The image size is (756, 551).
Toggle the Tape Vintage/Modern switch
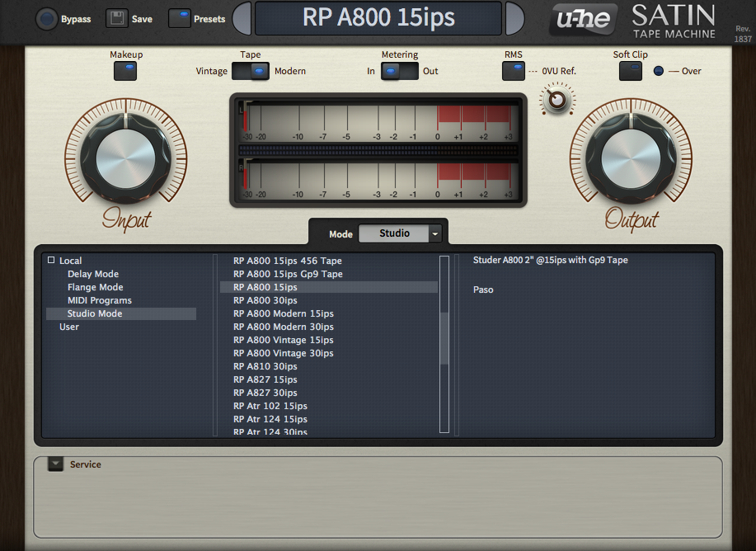pyautogui.click(x=251, y=72)
